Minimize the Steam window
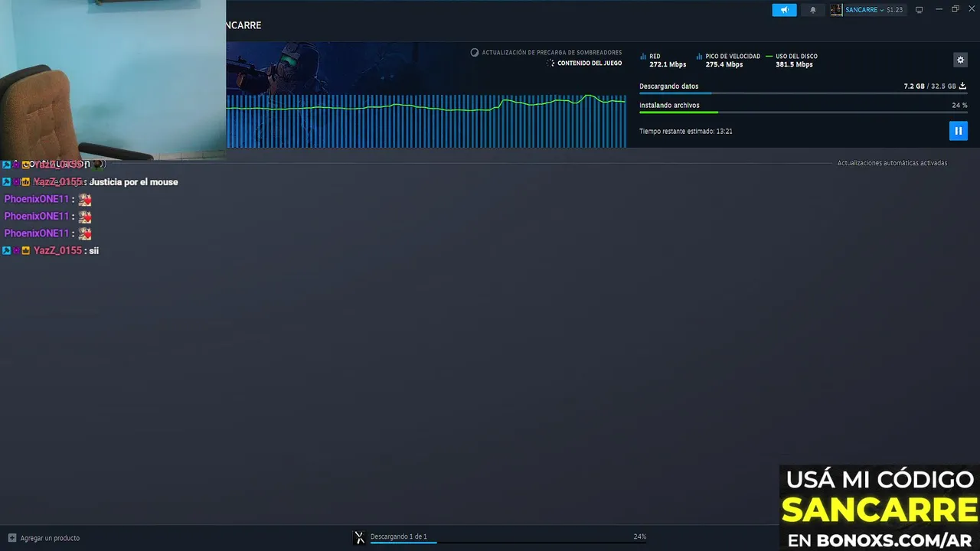Screen dimensions: 980x551 (939, 9)
